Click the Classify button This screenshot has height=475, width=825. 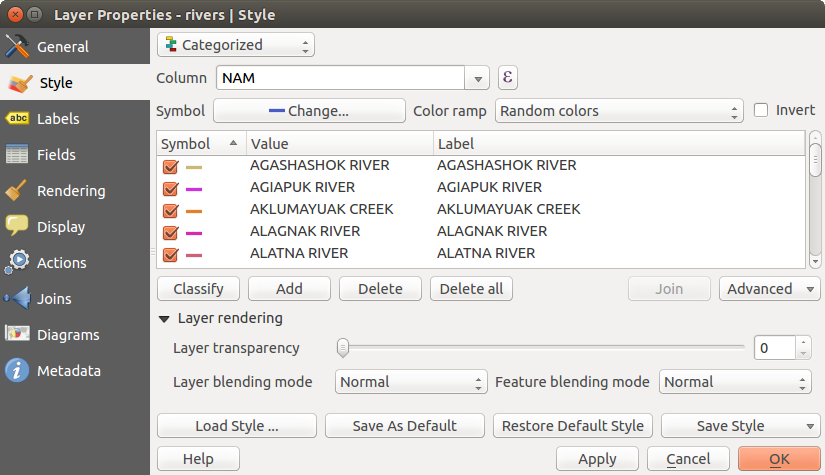198,289
